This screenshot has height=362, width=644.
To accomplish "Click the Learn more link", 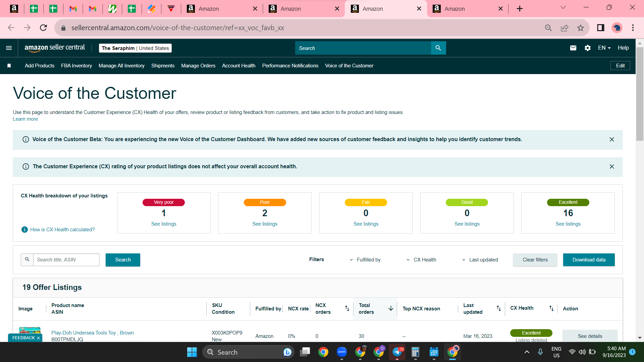I will click(x=25, y=119).
